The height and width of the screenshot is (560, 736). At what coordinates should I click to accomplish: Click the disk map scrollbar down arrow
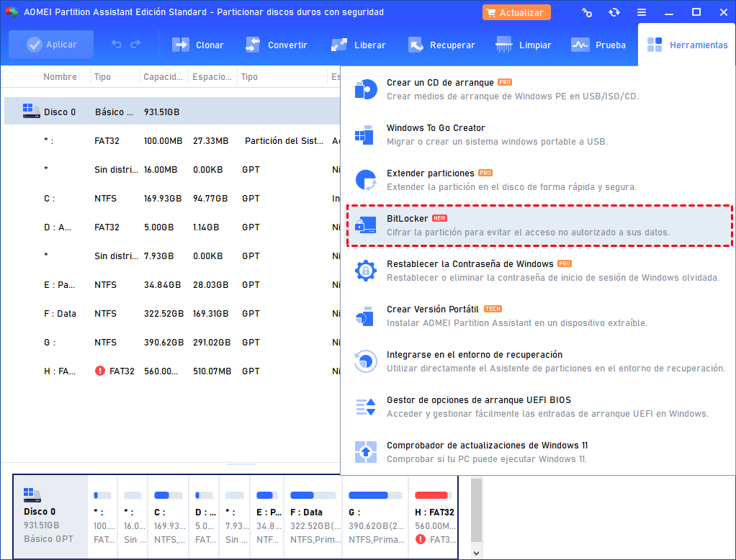pyautogui.click(x=477, y=553)
